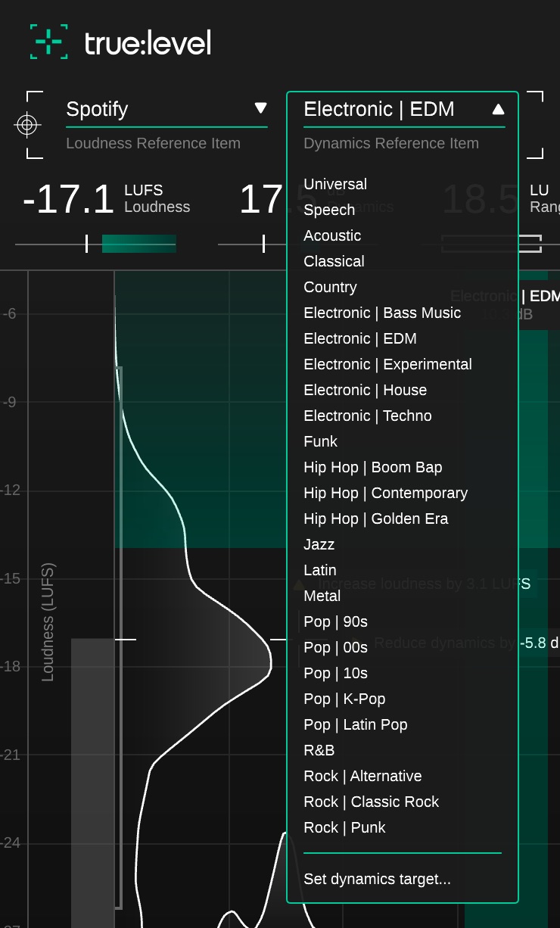
Task: Choose Speech dynamics reference
Action: (x=329, y=210)
